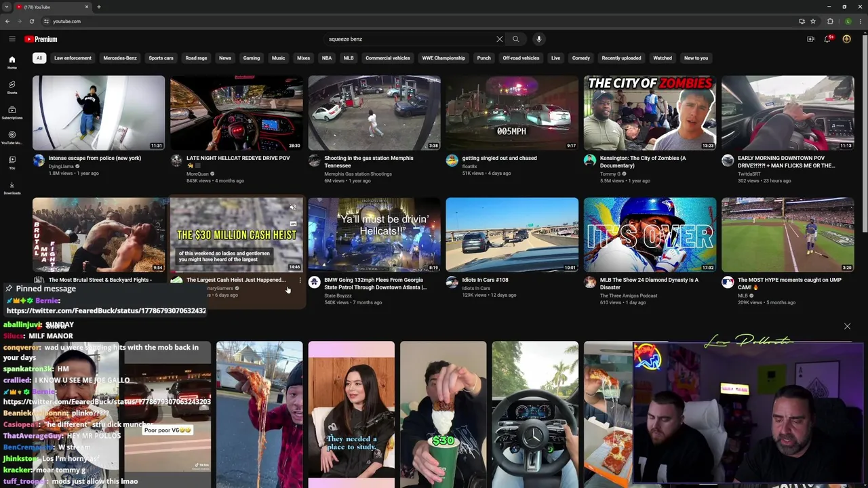Bookmark this page with the star
The width and height of the screenshot is (868, 488).
click(813, 21)
